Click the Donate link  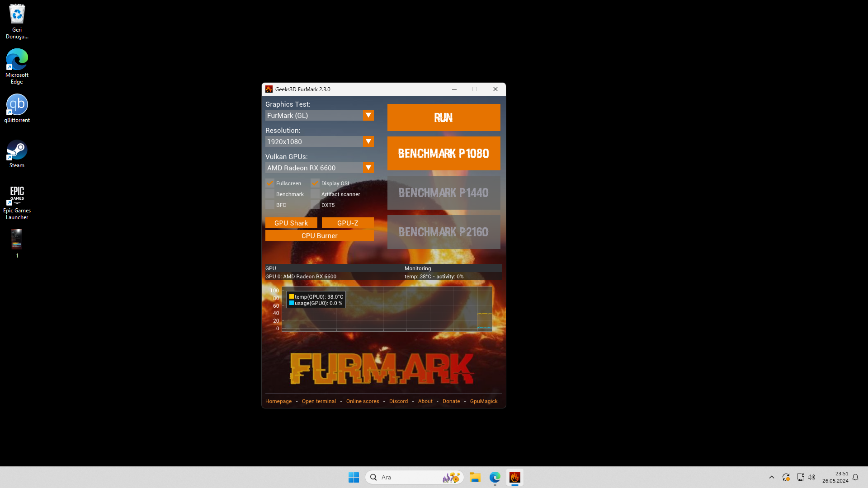[451, 401]
